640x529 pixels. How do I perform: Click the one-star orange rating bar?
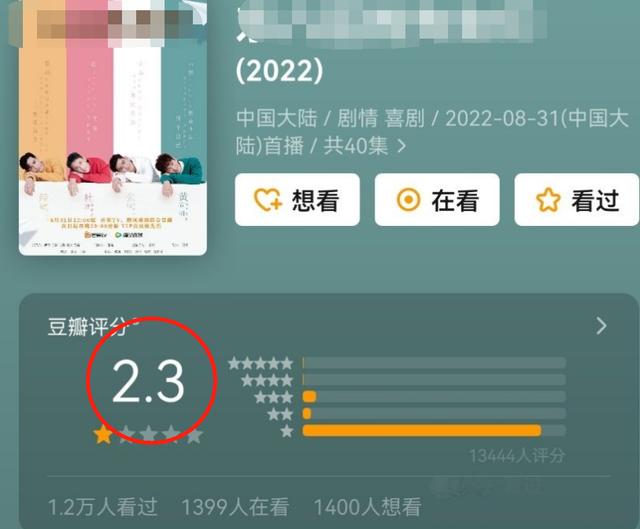[x=422, y=431]
